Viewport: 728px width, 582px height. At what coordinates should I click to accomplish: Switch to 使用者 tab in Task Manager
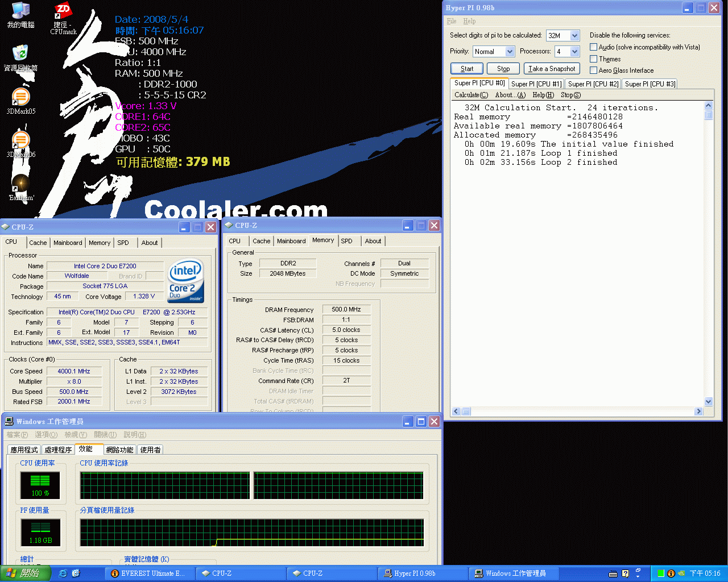[x=151, y=450]
